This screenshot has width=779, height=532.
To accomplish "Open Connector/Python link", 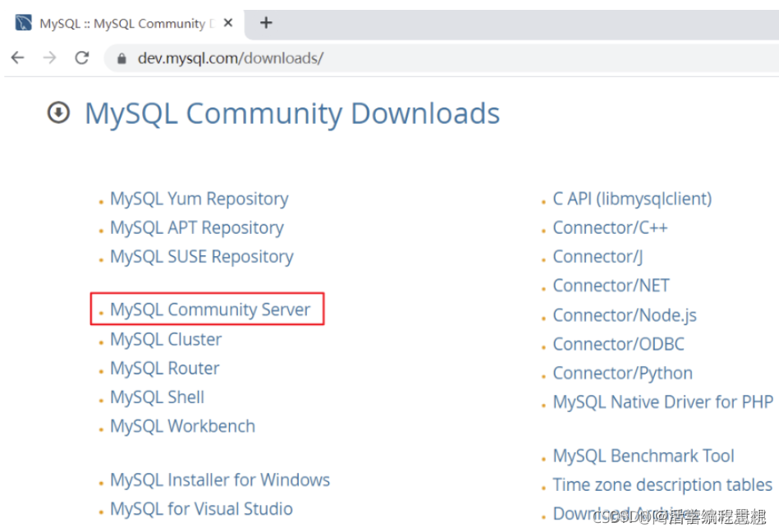I will point(622,373).
